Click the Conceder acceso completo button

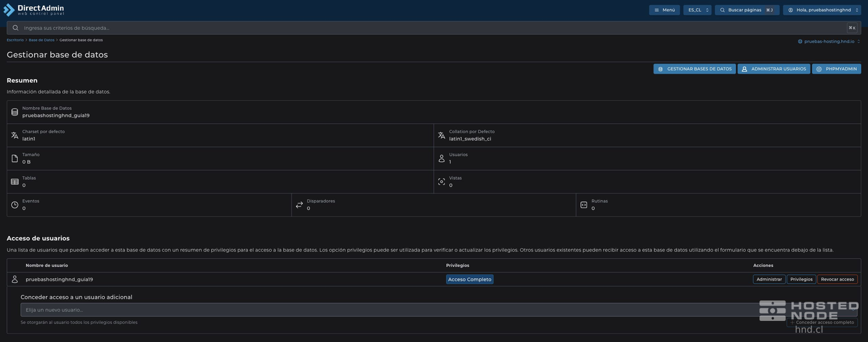822,322
